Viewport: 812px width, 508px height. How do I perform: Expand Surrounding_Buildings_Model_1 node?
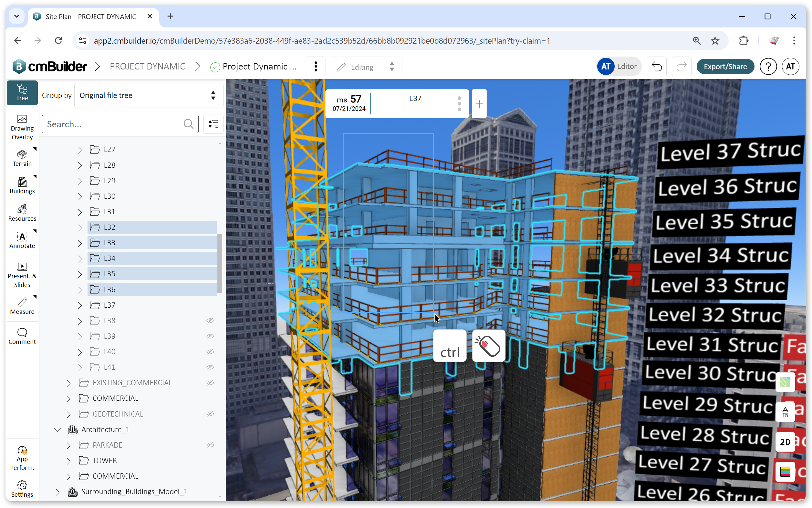(x=57, y=492)
